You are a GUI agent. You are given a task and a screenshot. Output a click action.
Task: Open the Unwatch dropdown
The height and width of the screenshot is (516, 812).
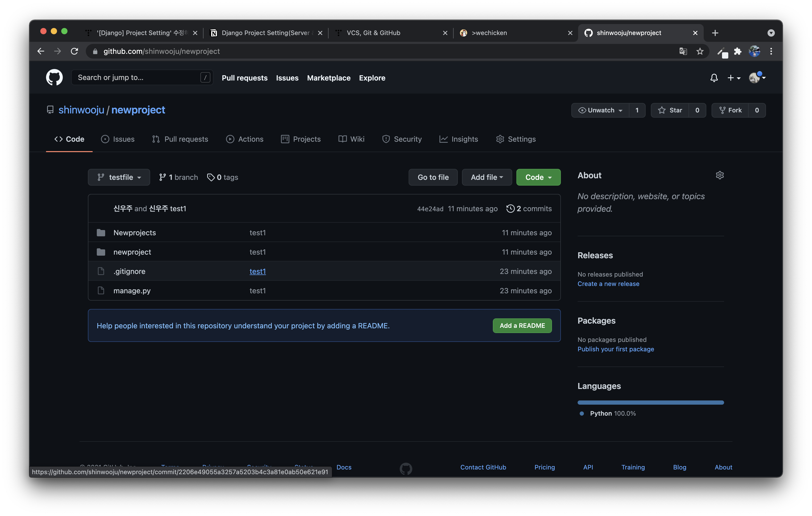(x=600, y=110)
